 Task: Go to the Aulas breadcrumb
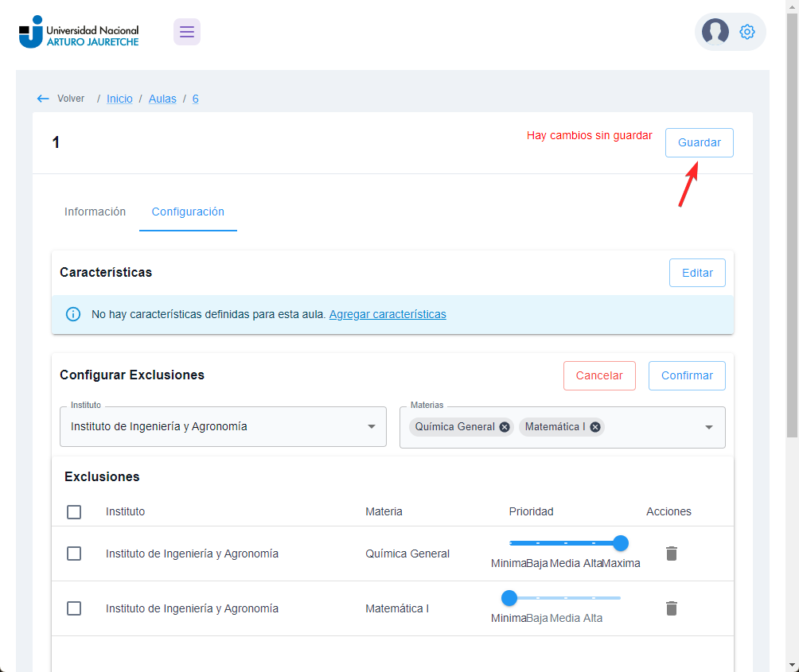(162, 99)
